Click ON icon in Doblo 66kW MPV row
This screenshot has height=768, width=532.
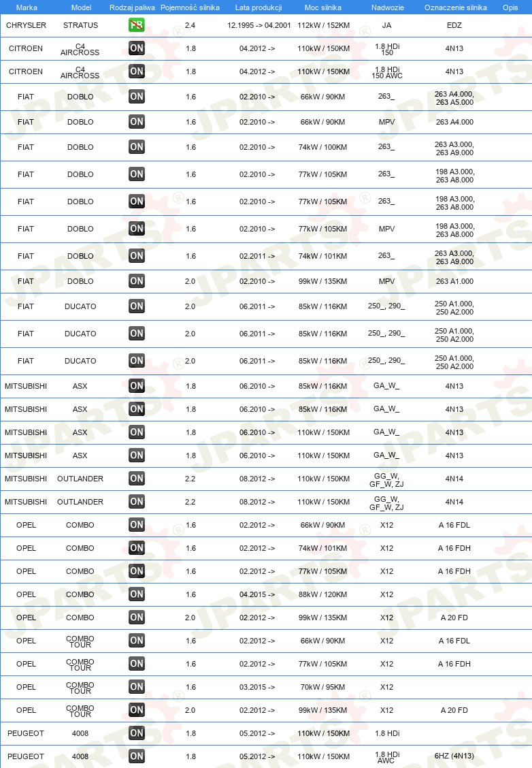pos(137,122)
